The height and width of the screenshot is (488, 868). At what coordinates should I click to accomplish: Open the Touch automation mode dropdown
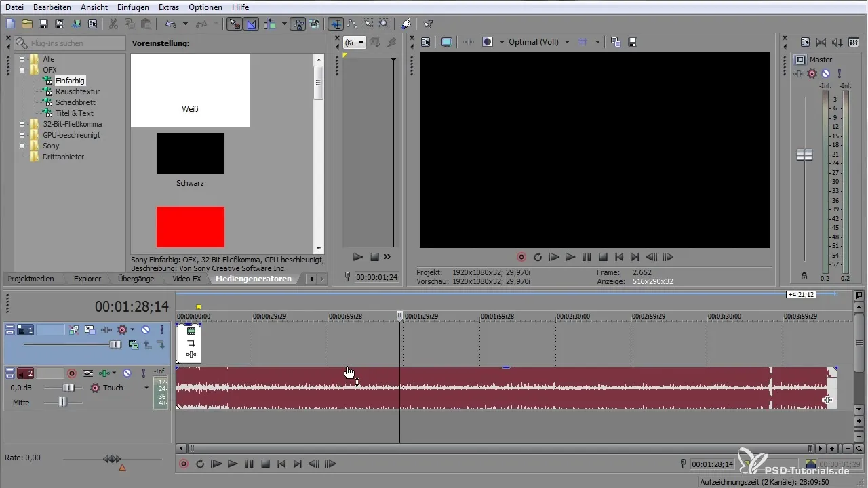click(146, 388)
